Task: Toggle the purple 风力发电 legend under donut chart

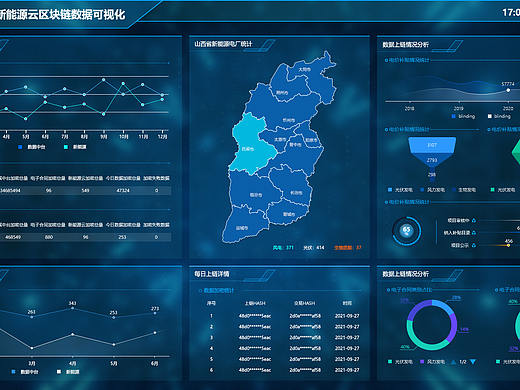Action: pos(432,362)
